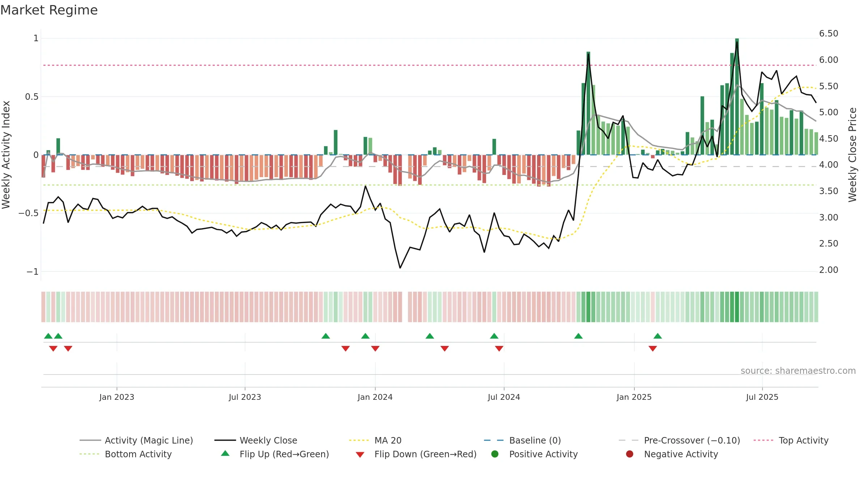Image resolution: width=868 pixels, height=488 pixels.
Task: Click the tallest green activity bar reaching 1
Action: 737,97
